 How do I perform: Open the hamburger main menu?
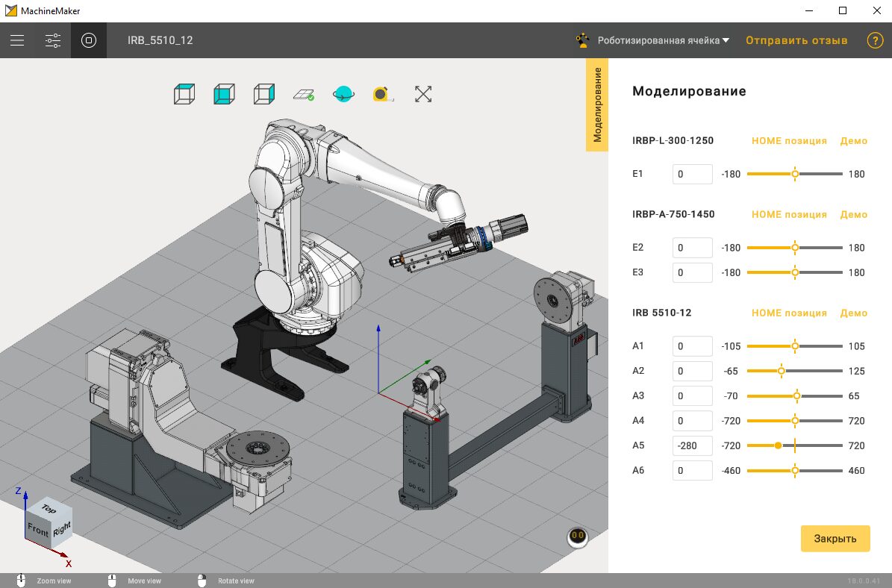pyautogui.click(x=17, y=40)
